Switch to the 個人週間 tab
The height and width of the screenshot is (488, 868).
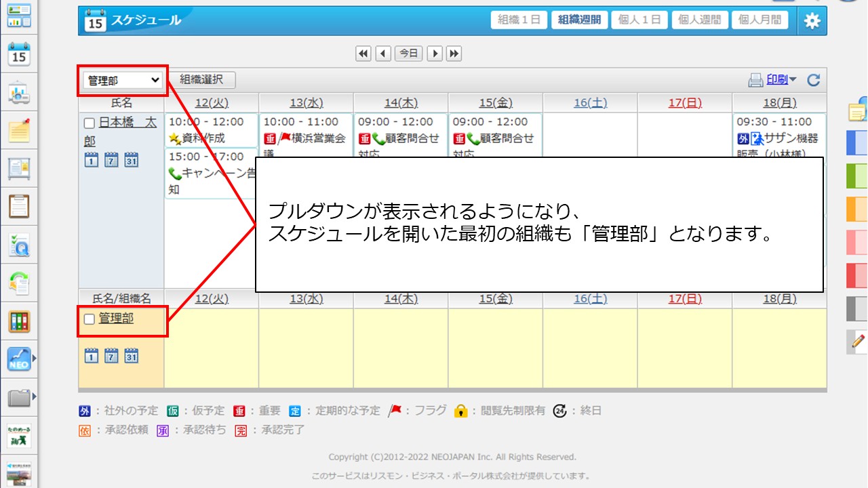click(x=700, y=20)
